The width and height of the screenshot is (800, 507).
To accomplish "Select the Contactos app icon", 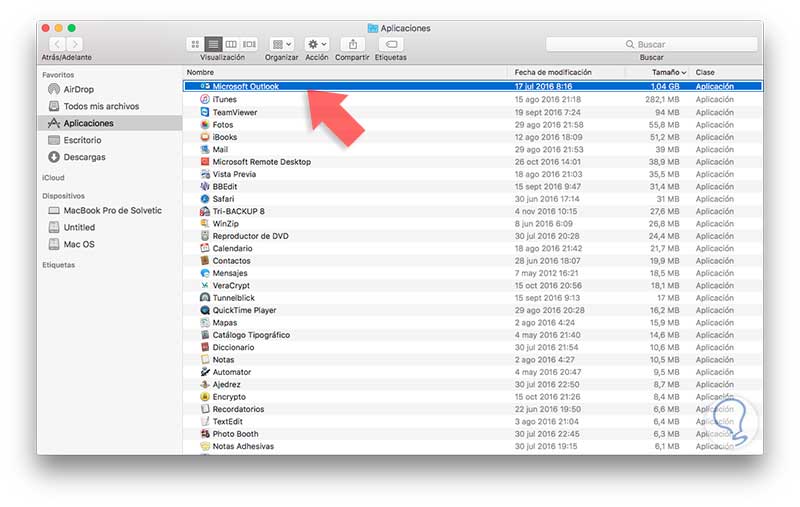I will click(x=205, y=261).
